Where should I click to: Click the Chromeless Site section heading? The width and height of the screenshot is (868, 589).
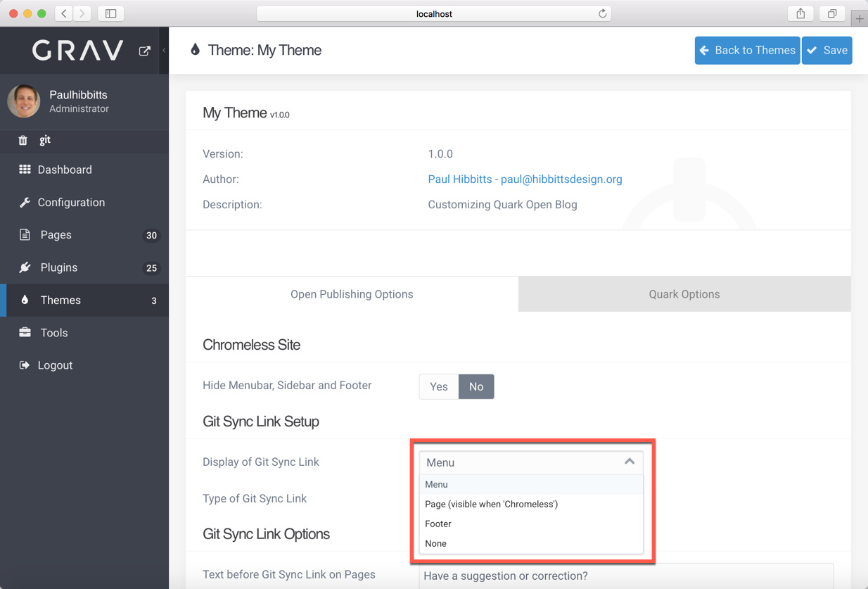point(251,345)
